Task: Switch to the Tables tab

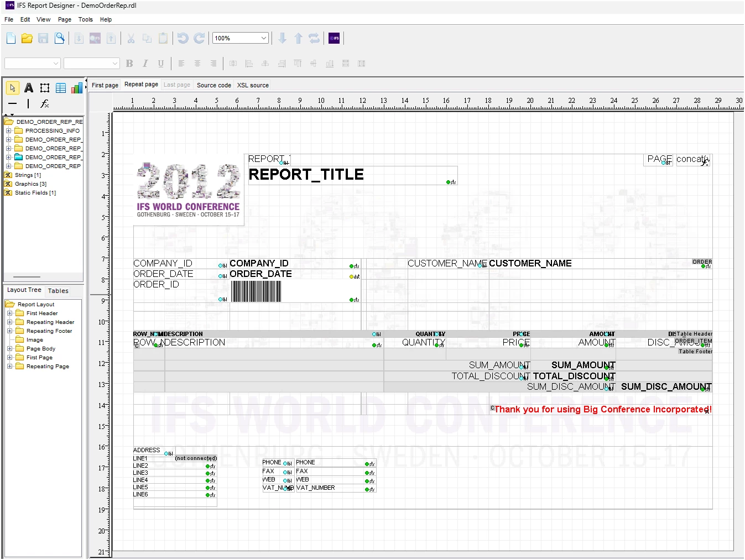Action: click(x=58, y=291)
